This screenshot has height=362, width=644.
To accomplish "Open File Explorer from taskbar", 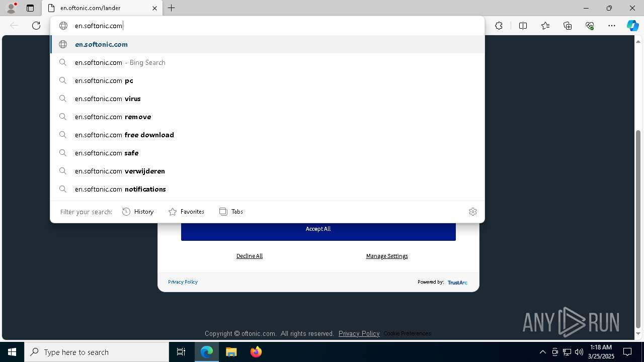I will click(x=231, y=352).
